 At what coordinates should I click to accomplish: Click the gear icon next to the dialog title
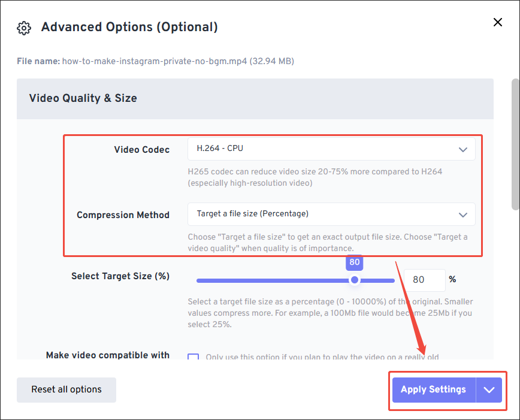click(x=24, y=28)
